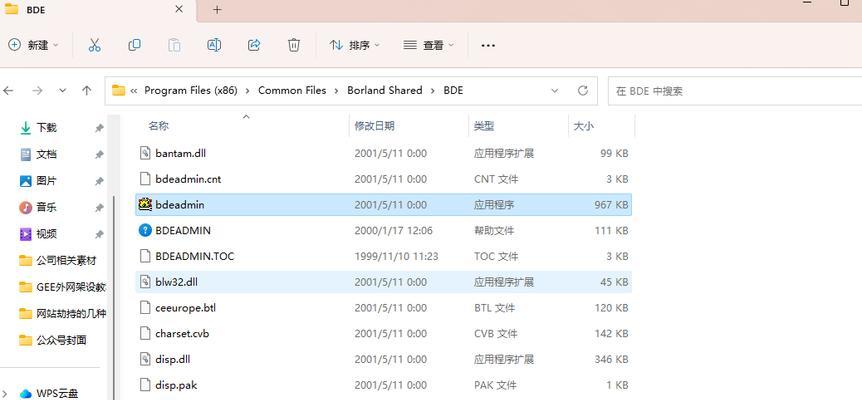Viewport: 862px width, 400px height.
Task: Expand the hidden path double-chevron in address bar
Action: 134,91
